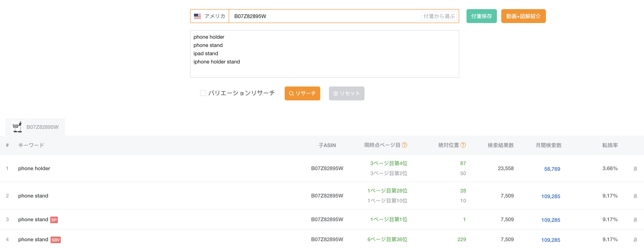Sort by 月間検索数 column header
The height and width of the screenshot is (249, 644).
click(x=549, y=145)
